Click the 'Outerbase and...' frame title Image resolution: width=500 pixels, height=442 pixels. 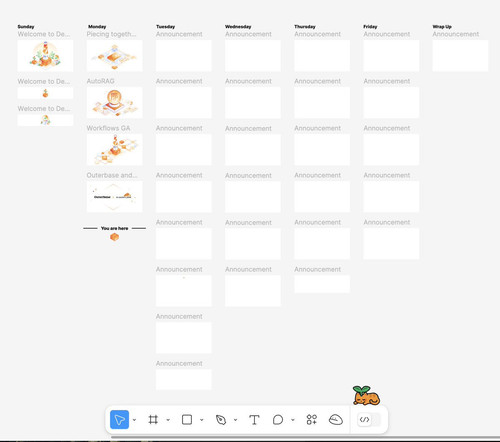(112, 175)
